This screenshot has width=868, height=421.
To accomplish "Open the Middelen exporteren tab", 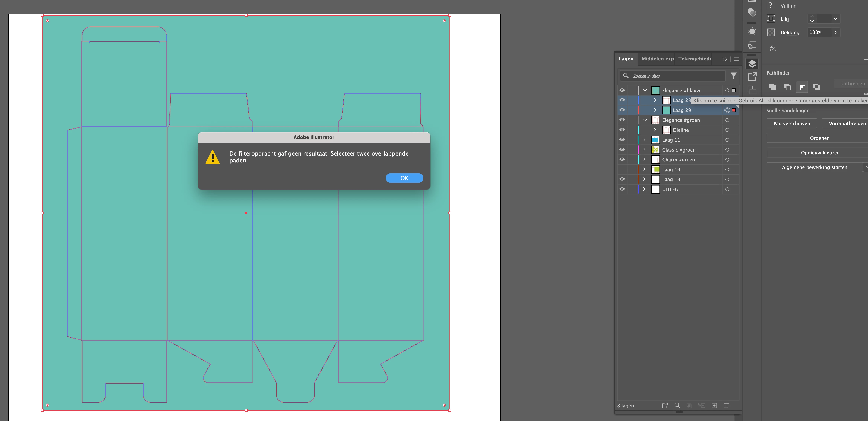I will point(657,59).
